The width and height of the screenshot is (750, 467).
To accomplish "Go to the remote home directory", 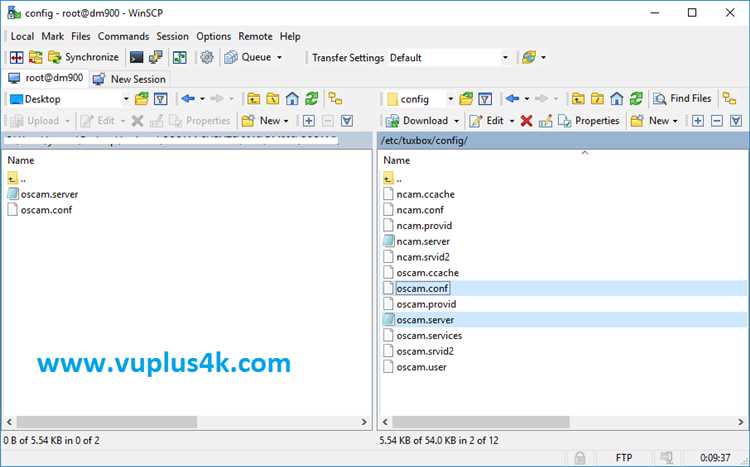I will 617,99.
